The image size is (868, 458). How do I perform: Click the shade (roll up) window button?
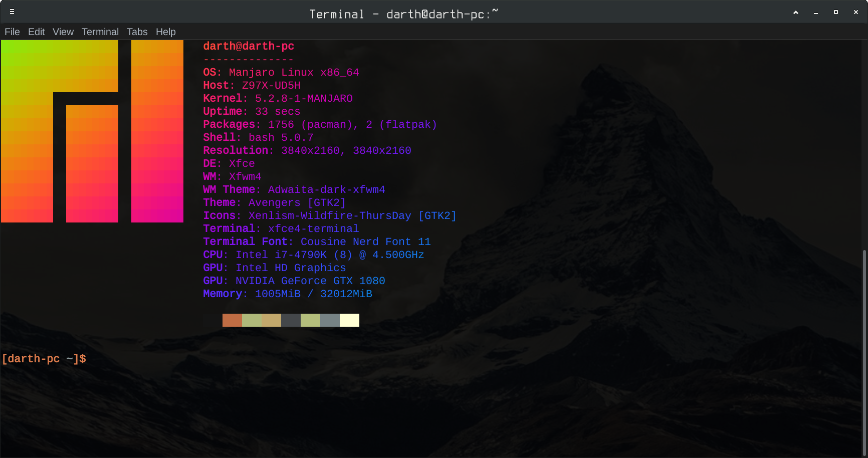click(795, 12)
